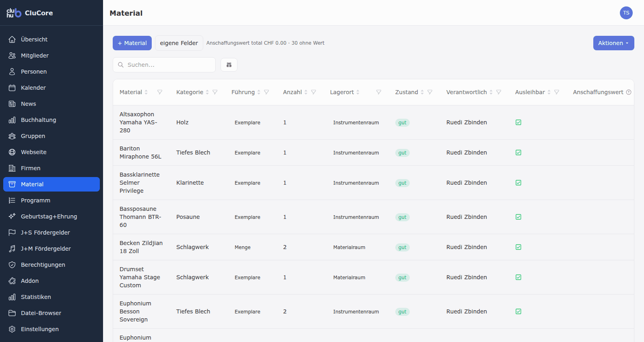The width and height of the screenshot is (644, 342).
Task: Toggle Ausleihbar checkbox for Bassklarinette Selmer Privilege
Action: click(518, 183)
